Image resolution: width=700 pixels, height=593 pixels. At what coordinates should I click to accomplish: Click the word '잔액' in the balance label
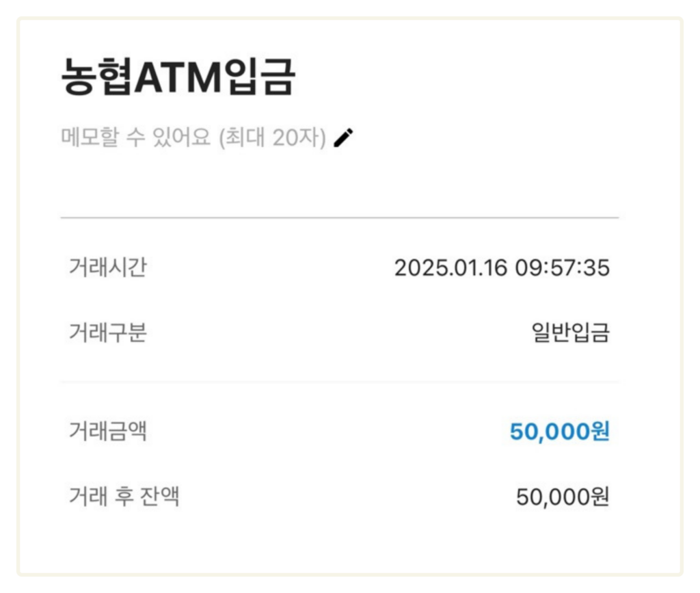[x=163, y=497]
